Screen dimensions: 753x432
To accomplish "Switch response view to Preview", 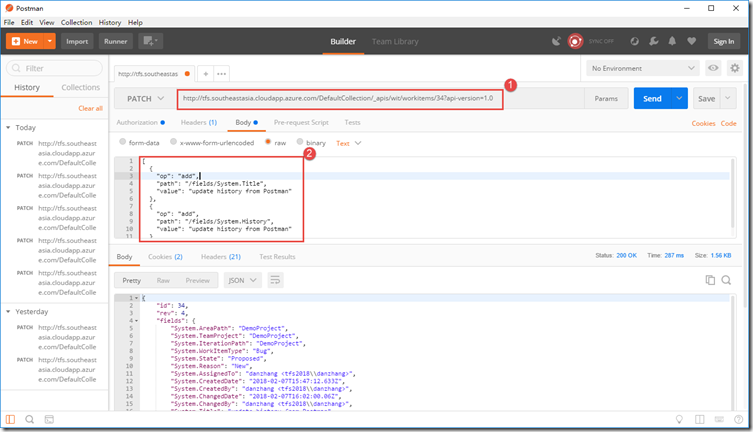I will coord(197,280).
